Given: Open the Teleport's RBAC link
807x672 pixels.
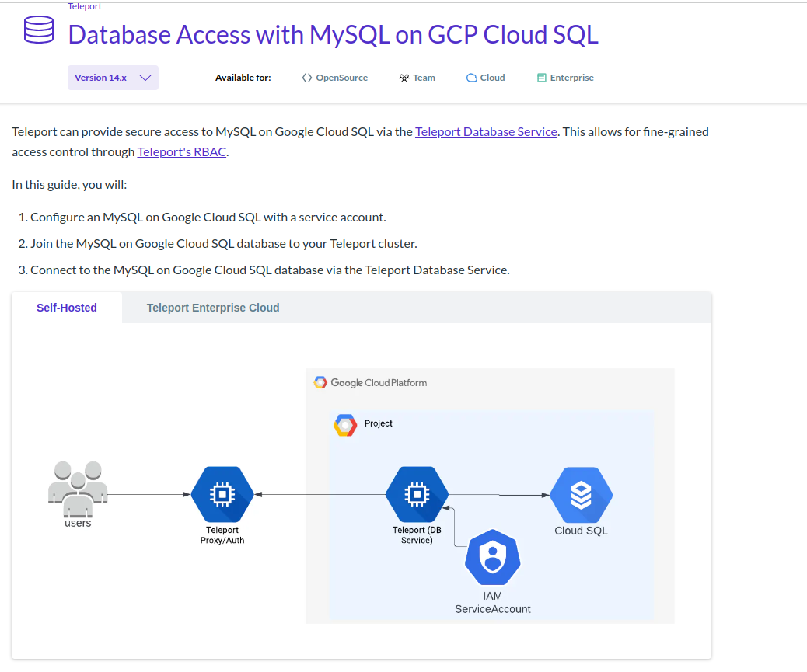Looking at the screenshot, I should click(182, 151).
